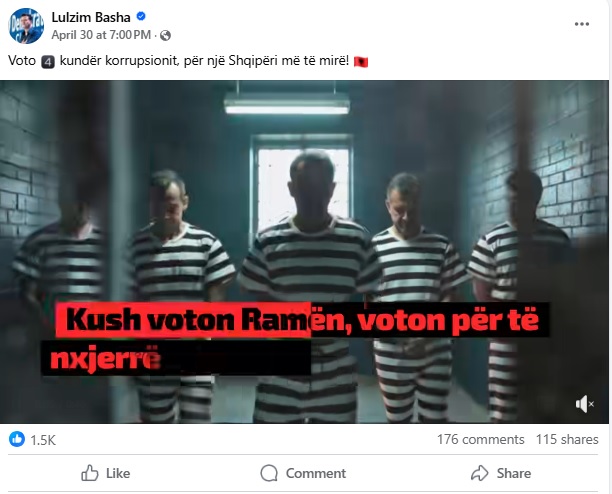Viewport: 612px width, 494px height.
Task: Unmute the video with the speaker icon
Action: coord(584,404)
